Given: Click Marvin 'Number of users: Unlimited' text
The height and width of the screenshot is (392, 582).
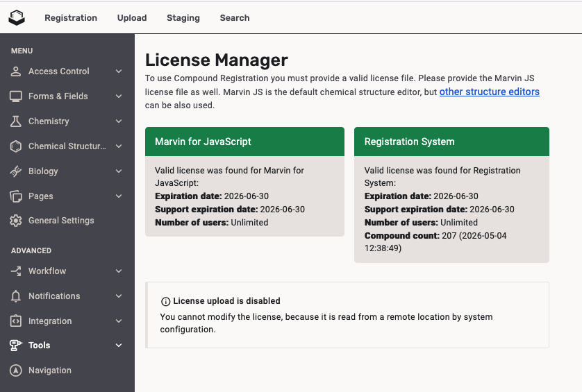Looking at the screenshot, I should click(x=212, y=223).
